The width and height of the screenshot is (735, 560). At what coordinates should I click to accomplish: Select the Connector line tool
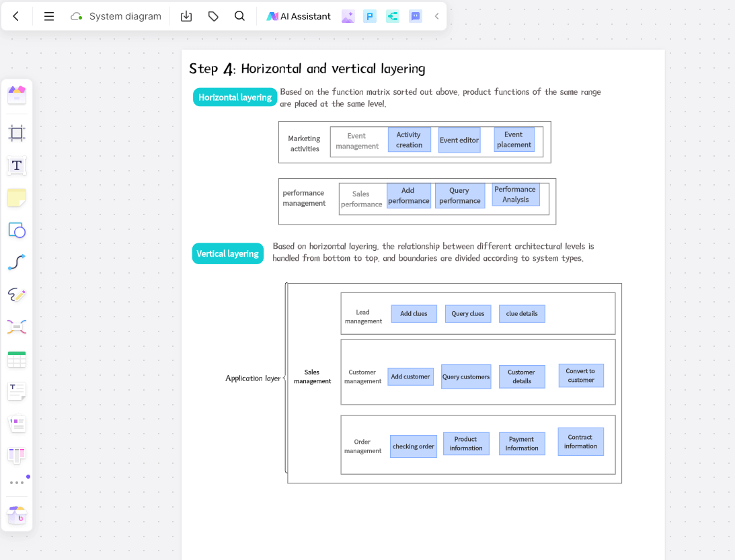coord(16,262)
